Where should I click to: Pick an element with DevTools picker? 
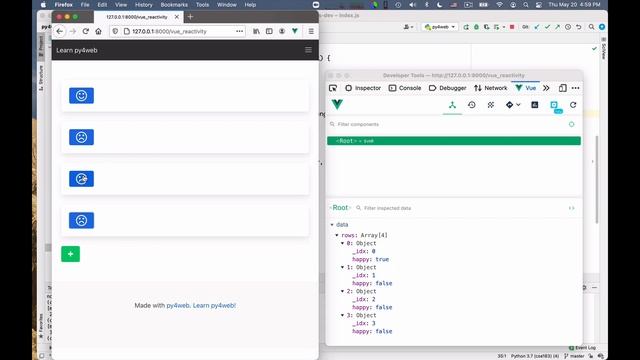tap(333, 88)
